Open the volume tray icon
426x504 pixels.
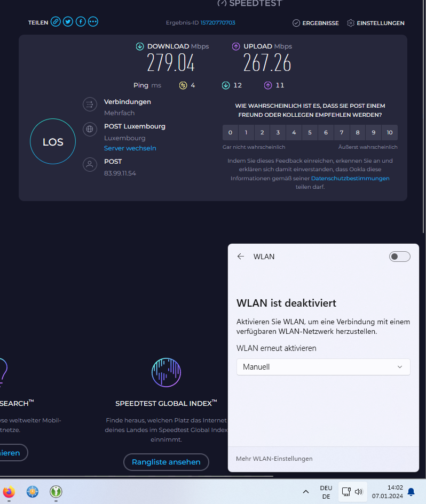point(359,492)
